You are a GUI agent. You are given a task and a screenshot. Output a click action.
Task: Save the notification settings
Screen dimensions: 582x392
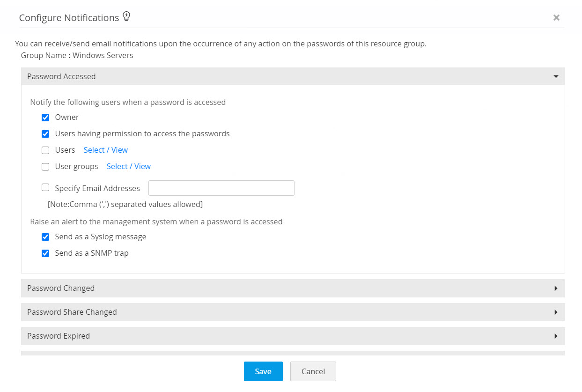point(263,371)
